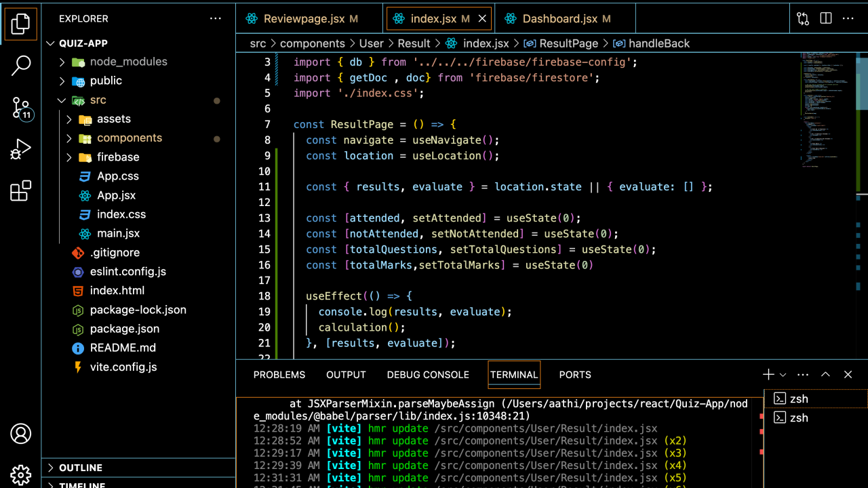This screenshot has height=488, width=868.
Task: Click the ResultPage breadcrumb item
Action: tap(568, 43)
